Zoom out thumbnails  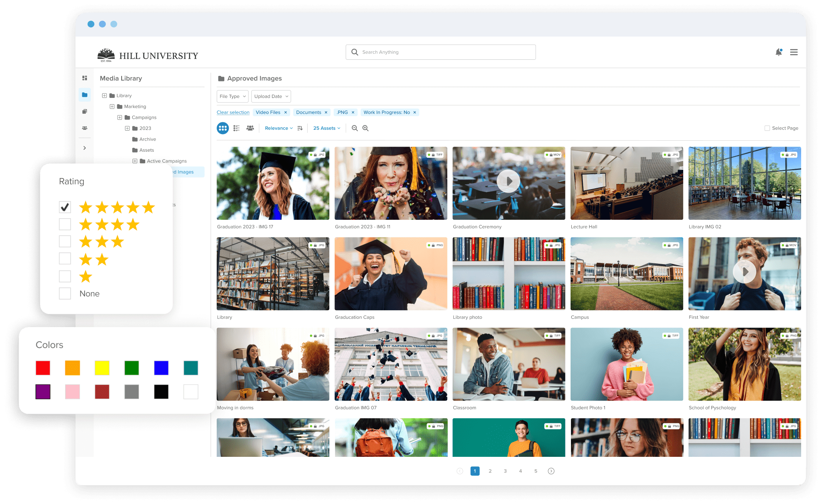coord(355,128)
